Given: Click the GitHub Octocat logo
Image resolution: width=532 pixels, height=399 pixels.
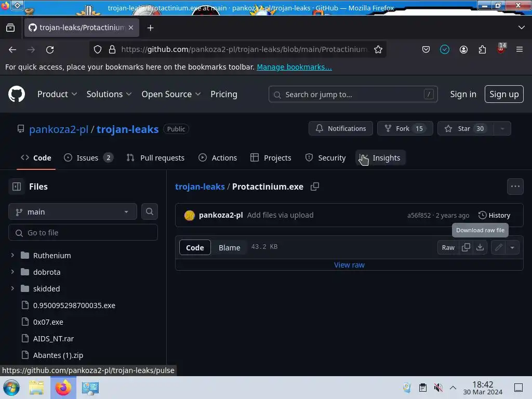Looking at the screenshot, I should pyautogui.click(x=16, y=94).
